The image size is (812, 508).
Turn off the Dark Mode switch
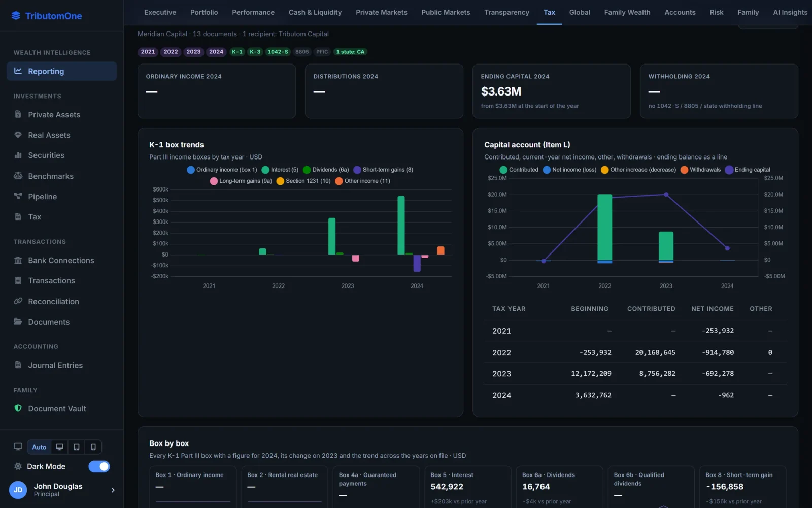[x=99, y=466]
